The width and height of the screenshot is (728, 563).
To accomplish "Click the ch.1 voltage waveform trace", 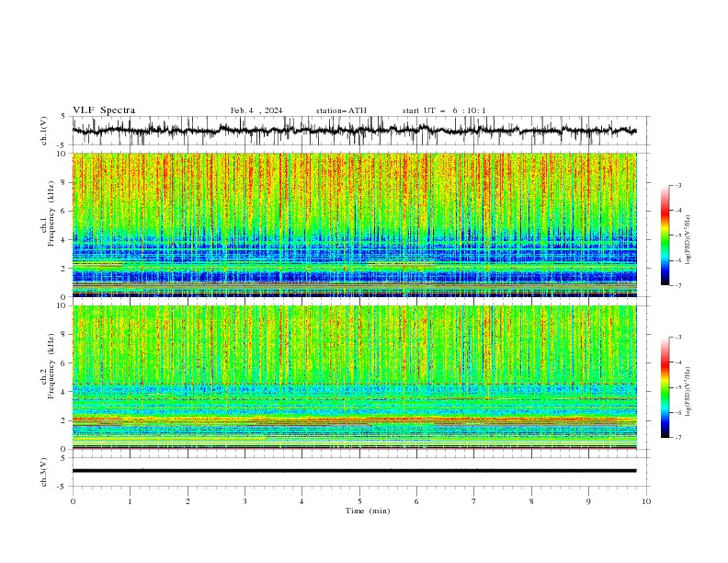I will 354,131.
